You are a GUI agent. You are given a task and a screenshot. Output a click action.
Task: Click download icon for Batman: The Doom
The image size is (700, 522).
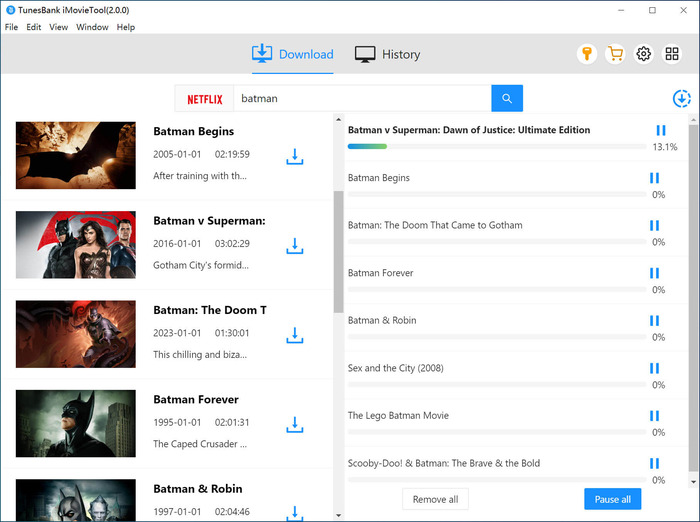click(x=294, y=336)
